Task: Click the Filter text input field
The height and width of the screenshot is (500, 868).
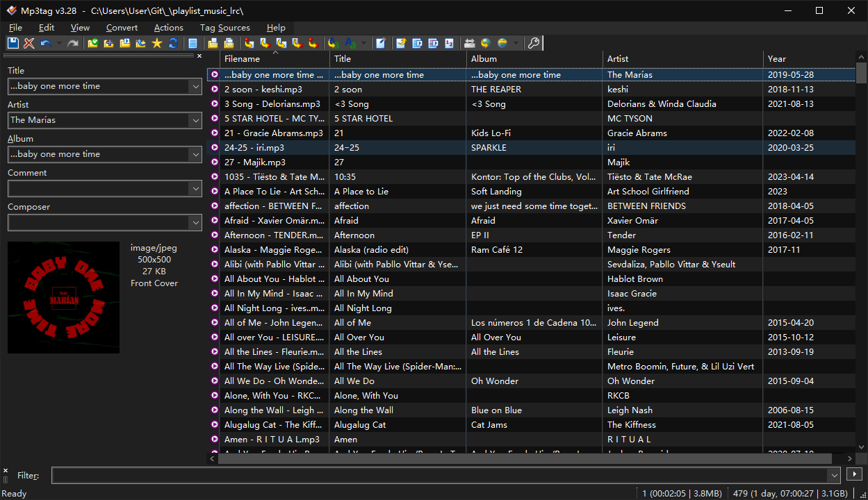Action: coord(439,475)
